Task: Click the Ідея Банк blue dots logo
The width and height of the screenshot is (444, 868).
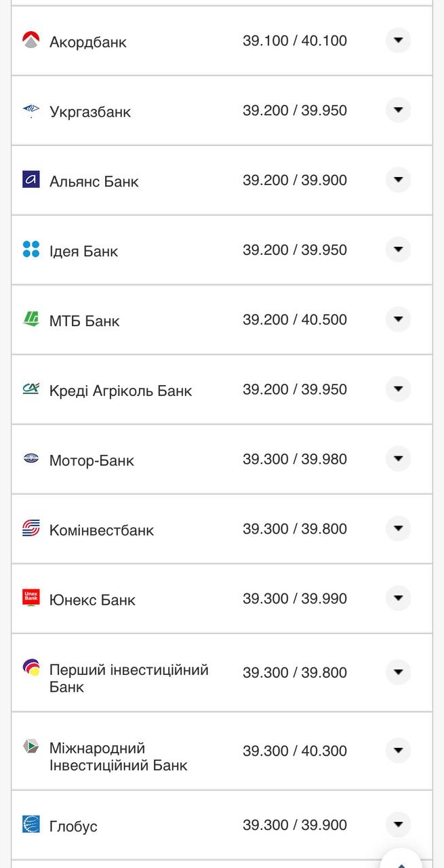Action: (x=31, y=250)
